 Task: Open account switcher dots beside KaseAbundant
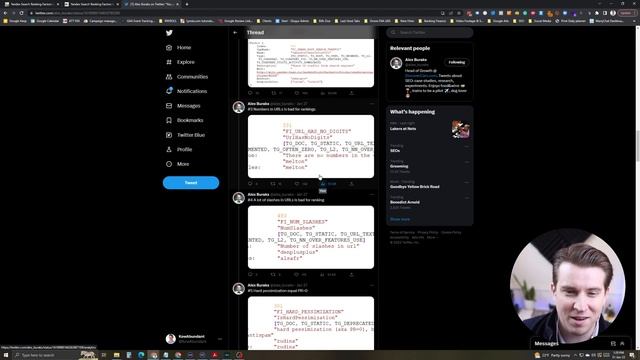(220, 339)
